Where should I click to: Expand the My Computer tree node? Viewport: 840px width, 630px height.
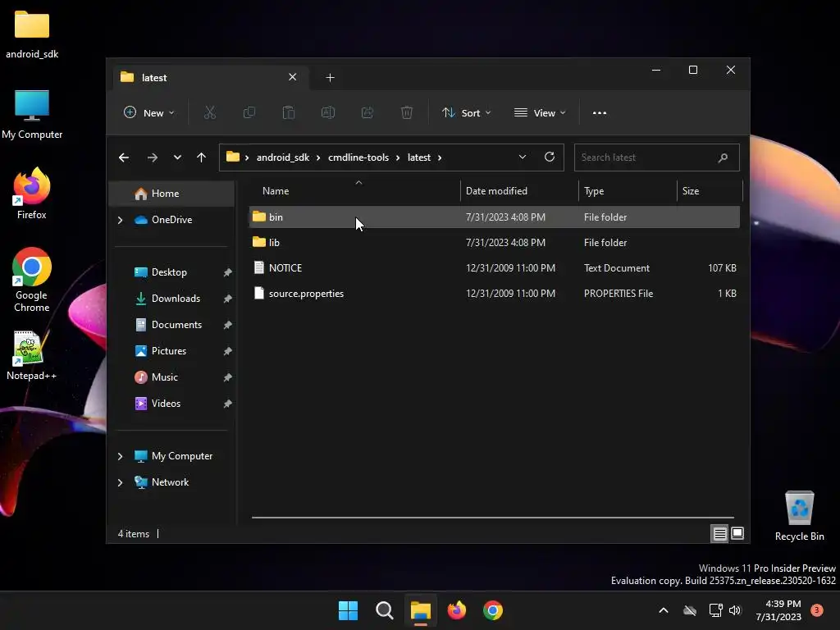(x=120, y=456)
